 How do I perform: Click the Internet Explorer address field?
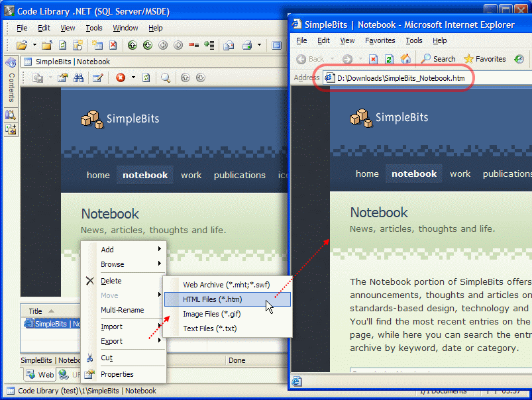pos(427,78)
